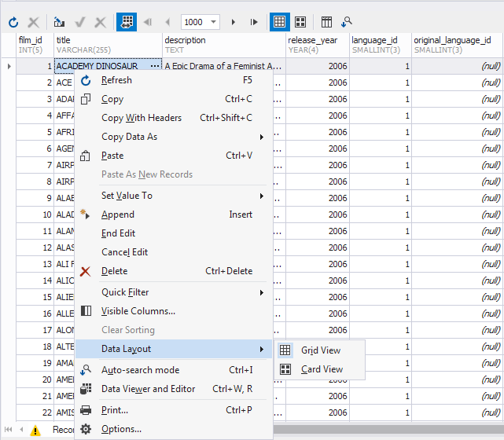Viewport: 504px width, 440px height.
Task: Click the gear icon beside Options
Action: pos(86,429)
